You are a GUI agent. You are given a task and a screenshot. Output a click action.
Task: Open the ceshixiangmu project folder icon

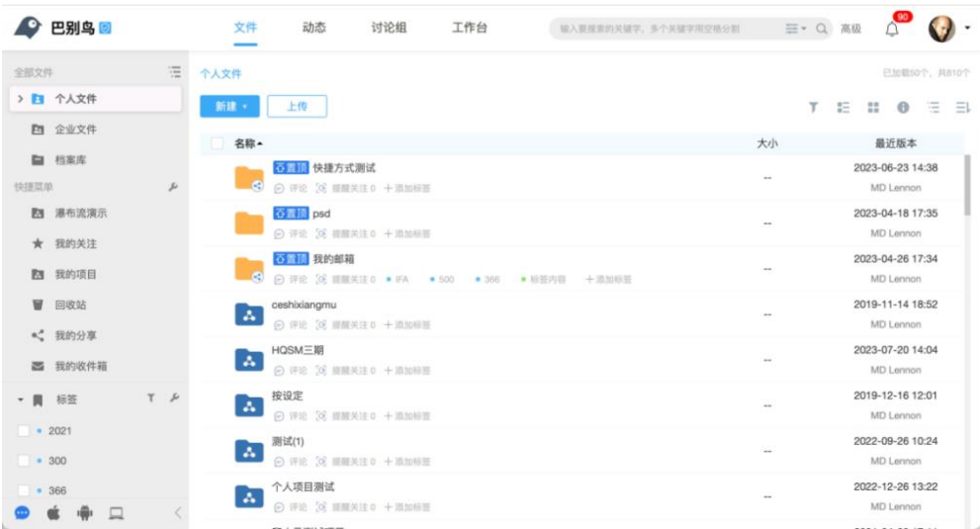[249, 313]
